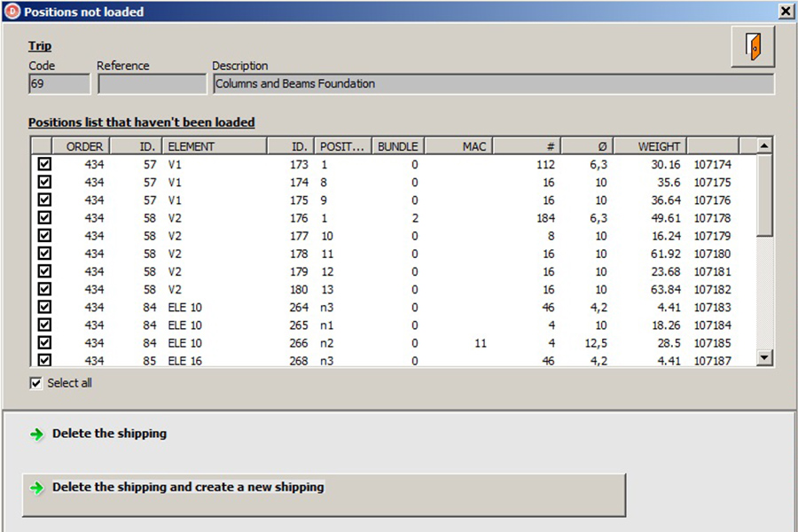Sort by the ELEMENT column header
Viewport: 798px width, 532px height.
(x=215, y=146)
